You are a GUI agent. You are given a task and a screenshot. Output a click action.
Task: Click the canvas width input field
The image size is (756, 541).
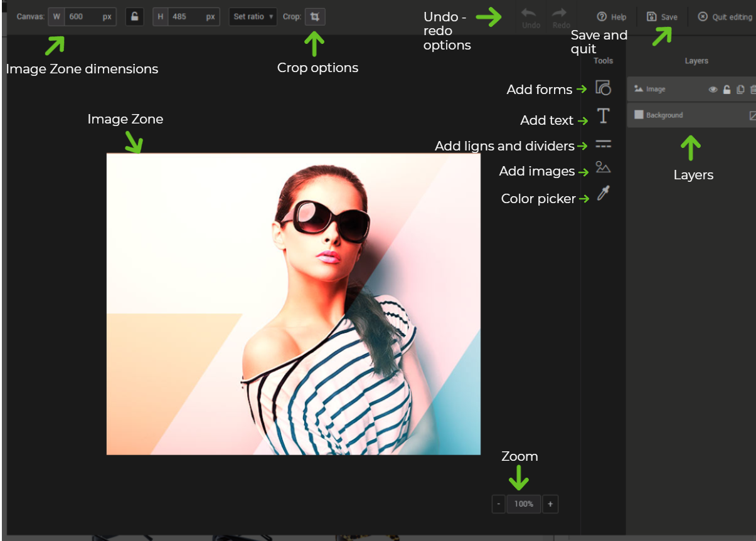point(83,17)
